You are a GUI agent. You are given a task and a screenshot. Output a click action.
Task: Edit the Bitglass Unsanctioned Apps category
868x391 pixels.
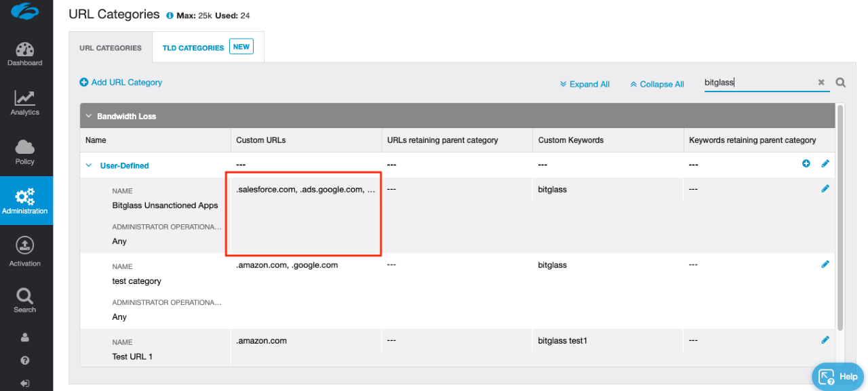pos(825,189)
